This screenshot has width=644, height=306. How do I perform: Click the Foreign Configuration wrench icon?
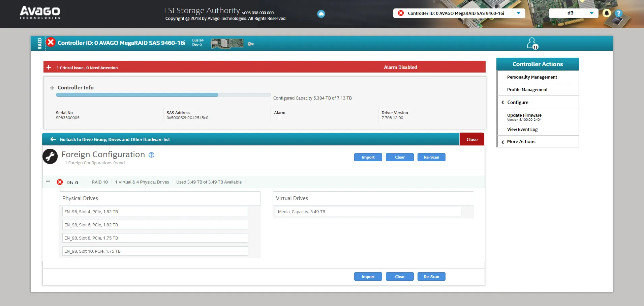tap(50, 156)
